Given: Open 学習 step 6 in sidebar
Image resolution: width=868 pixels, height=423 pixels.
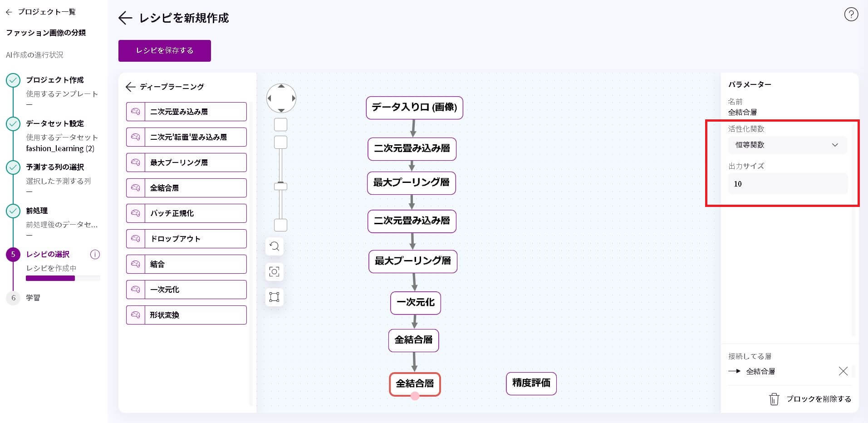Looking at the screenshot, I should tap(33, 298).
